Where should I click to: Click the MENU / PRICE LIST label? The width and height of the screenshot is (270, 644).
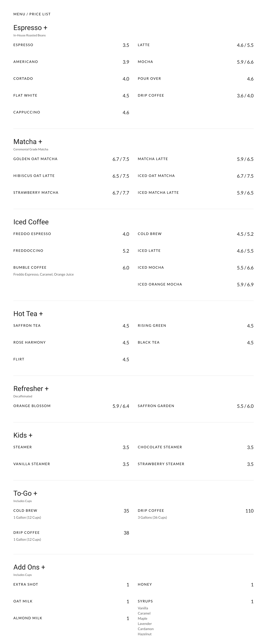click(x=32, y=14)
